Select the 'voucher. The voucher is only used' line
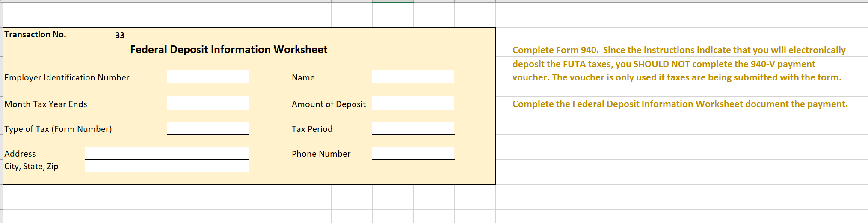868x223 pixels. tap(677, 77)
